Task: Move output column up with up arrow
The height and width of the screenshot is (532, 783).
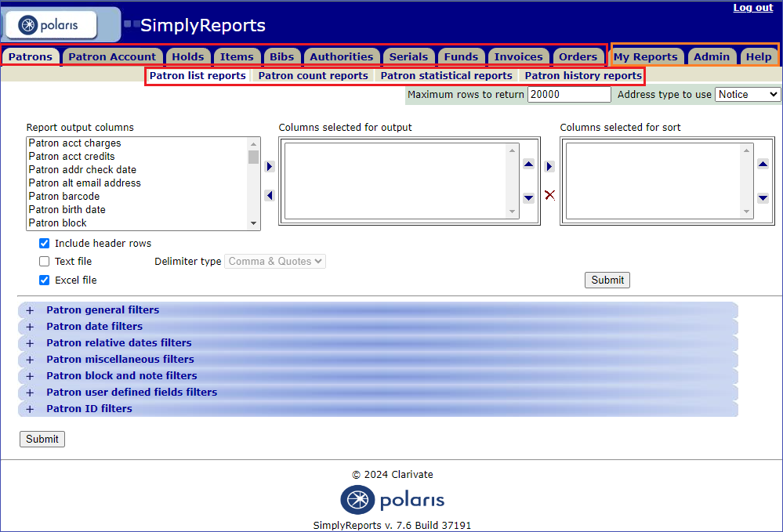Action: (529, 165)
